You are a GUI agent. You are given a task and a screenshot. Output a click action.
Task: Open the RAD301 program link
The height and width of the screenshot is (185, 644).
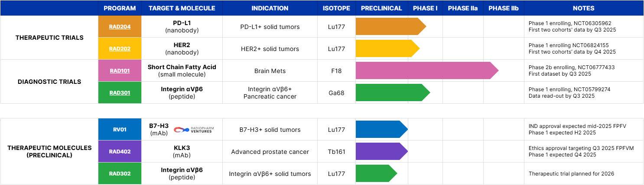(120, 92)
